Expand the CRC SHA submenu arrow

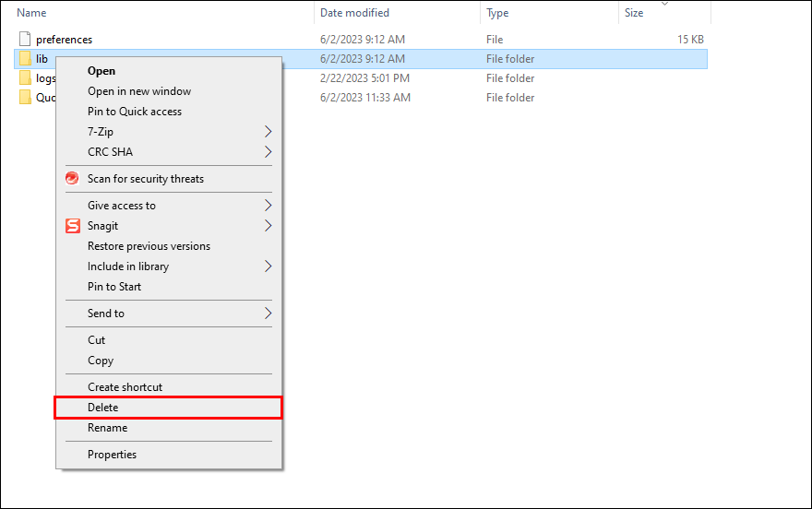268,151
